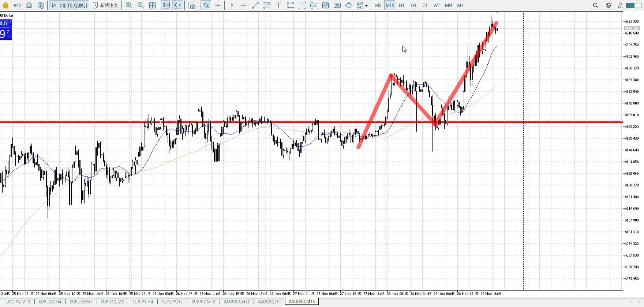
Task: Open the user account profile icon
Action: point(608,5)
